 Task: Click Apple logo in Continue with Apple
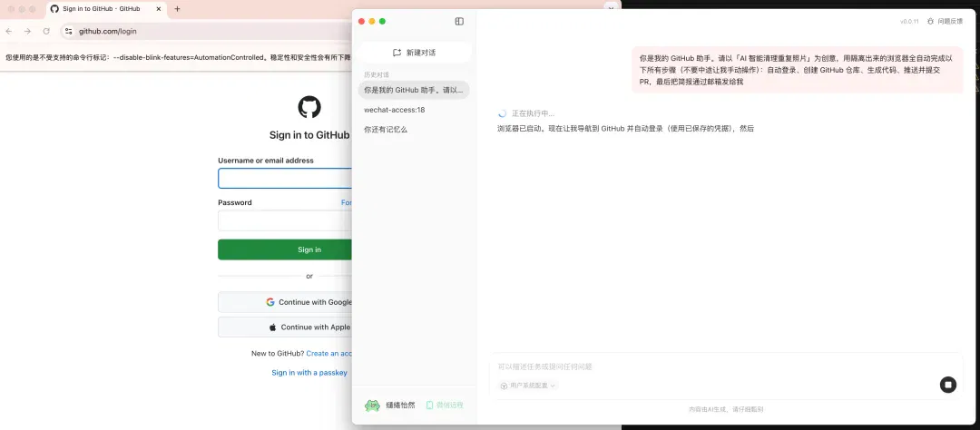272,327
